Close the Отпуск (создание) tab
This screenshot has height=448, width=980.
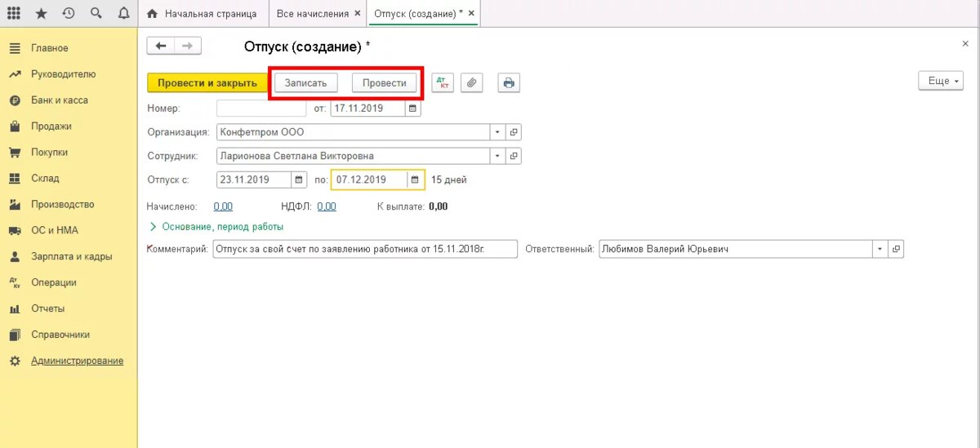[471, 13]
